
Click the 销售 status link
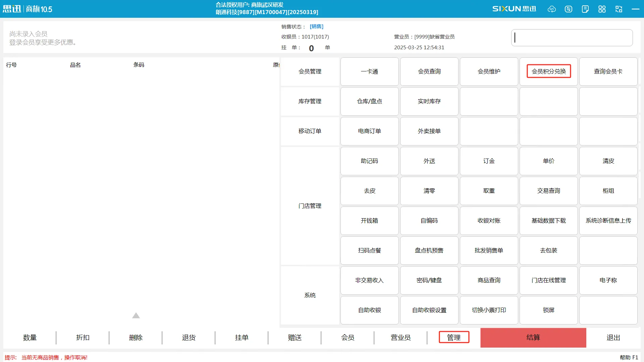click(x=317, y=26)
